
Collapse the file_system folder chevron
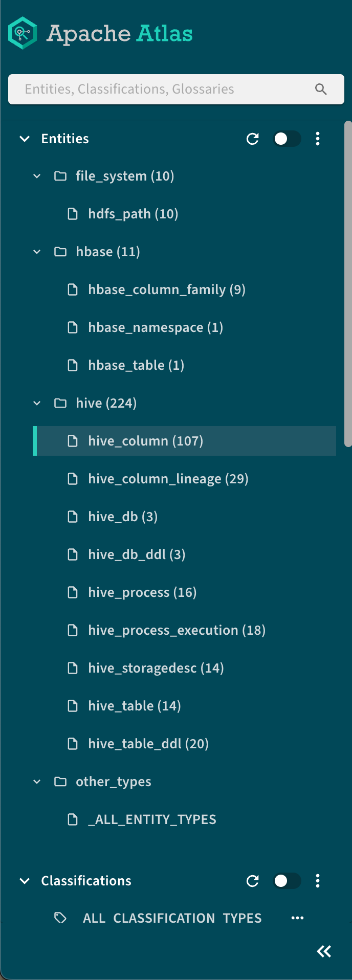pyautogui.click(x=37, y=176)
